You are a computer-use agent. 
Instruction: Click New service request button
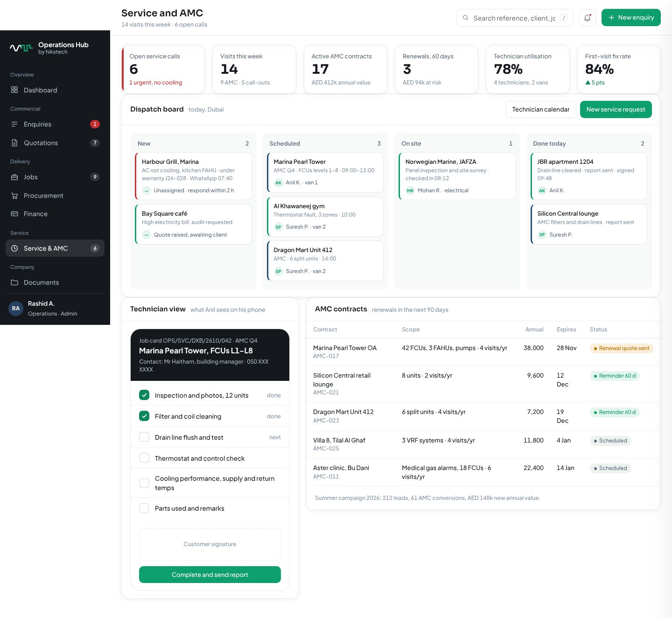[x=616, y=109]
